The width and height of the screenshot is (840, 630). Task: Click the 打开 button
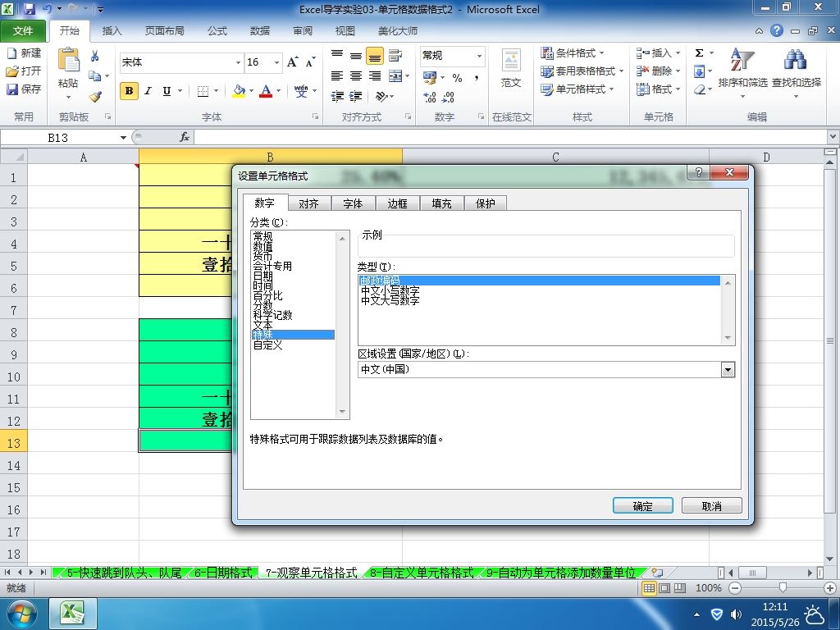coord(24,71)
